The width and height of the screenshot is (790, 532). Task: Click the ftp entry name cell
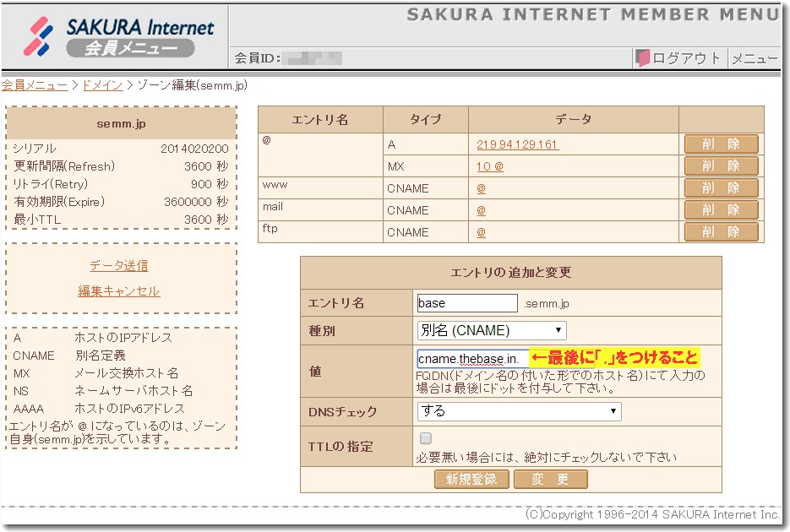tap(320, 232)
